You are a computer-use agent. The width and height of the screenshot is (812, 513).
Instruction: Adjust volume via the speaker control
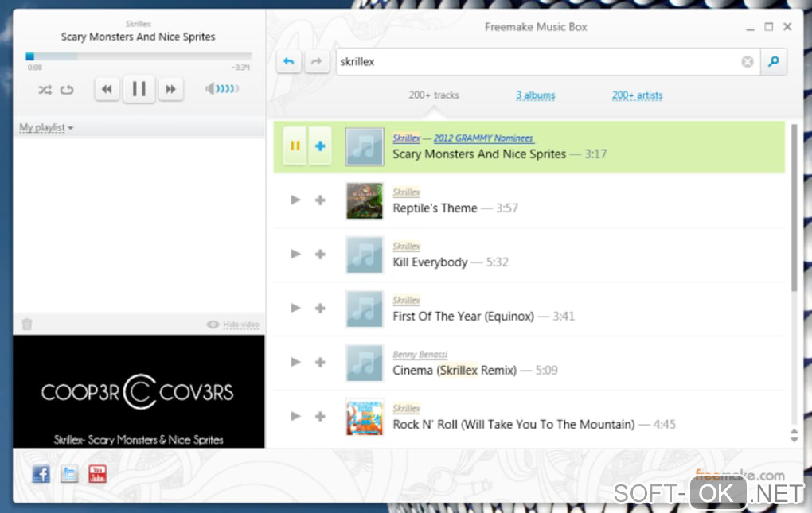point(222,89)
